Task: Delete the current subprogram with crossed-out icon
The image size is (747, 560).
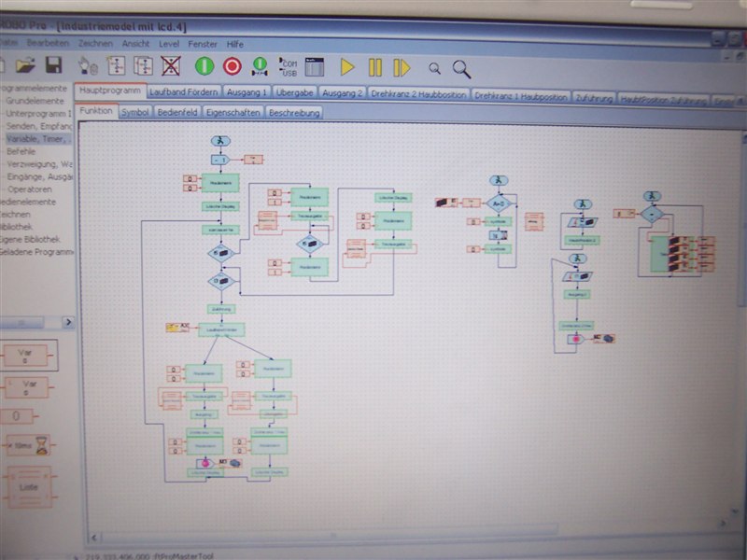Action: [x=171, y=65]
